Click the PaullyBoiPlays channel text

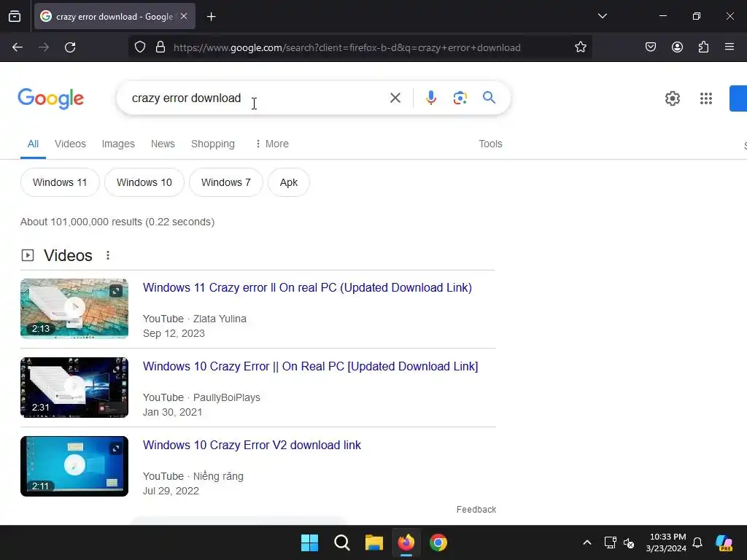click(x=227, y=397)
